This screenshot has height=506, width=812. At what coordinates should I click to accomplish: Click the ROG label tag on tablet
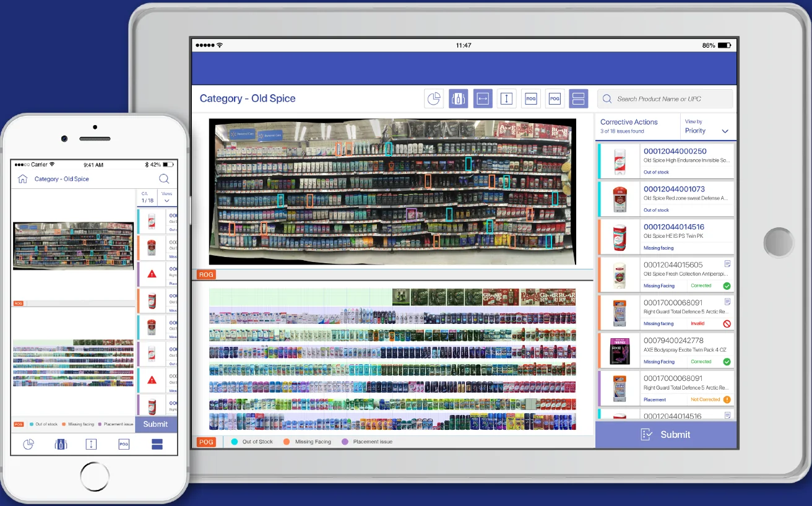click(x=206, y=274)
